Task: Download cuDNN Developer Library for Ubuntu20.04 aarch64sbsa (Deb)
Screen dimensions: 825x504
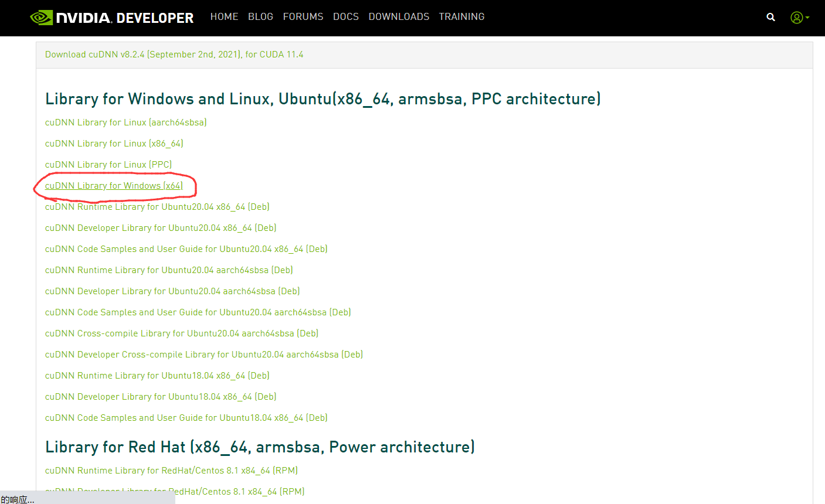Action: 172,291
